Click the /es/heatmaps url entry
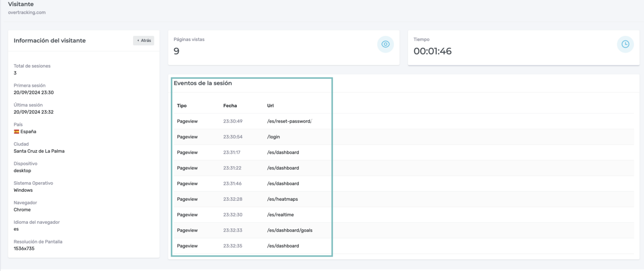Image resolution: width=644 pixels, height=271 pixels. (283, 199)
